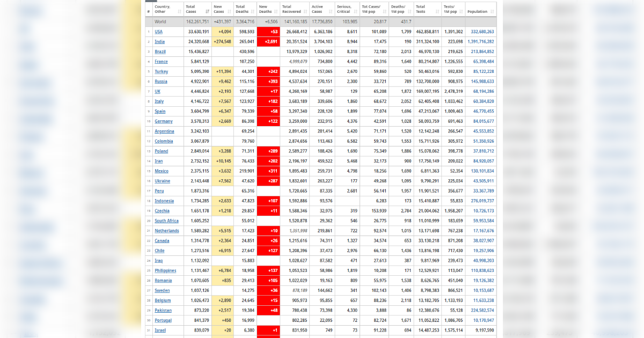This screenshot has width=644, height=338.
Task: Select USA total deaths 598,593
Action: point(247,32)
